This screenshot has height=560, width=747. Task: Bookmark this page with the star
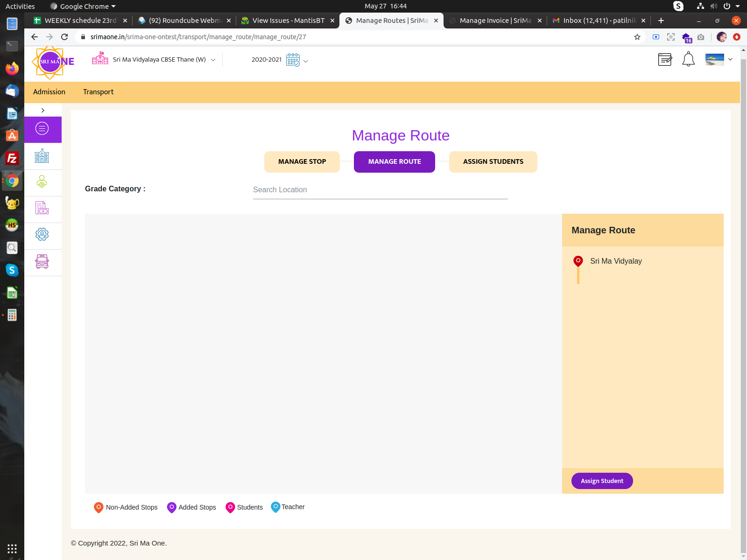(637, 37)
